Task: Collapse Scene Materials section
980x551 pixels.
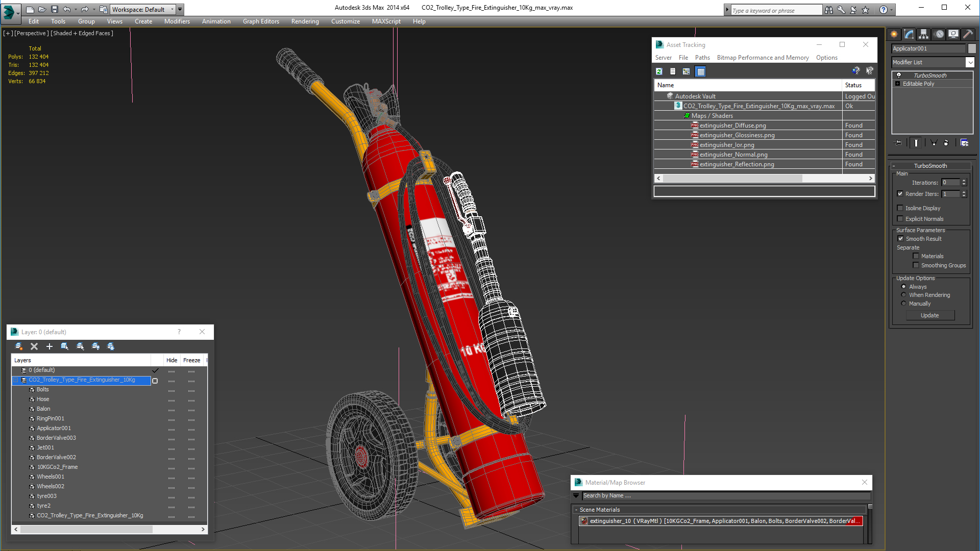Action: (576, 510)
